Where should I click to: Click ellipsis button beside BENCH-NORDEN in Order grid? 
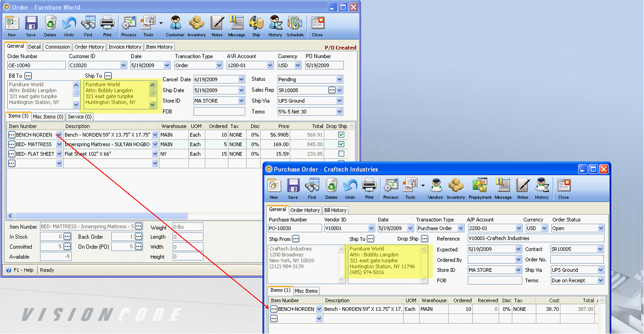click(x=12, y=135)
